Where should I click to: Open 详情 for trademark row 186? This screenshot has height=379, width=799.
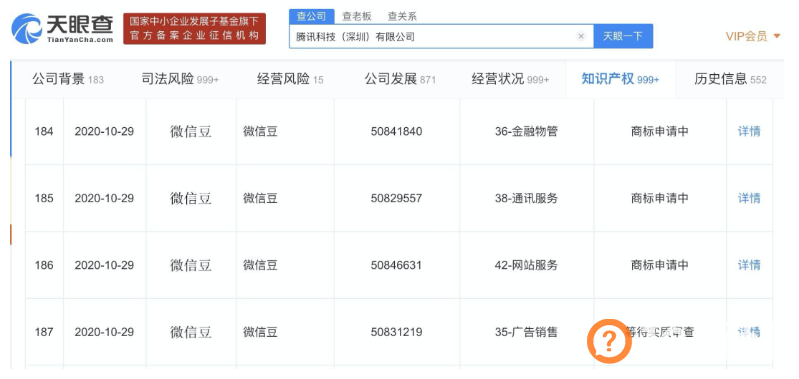(x=749, y=265)
